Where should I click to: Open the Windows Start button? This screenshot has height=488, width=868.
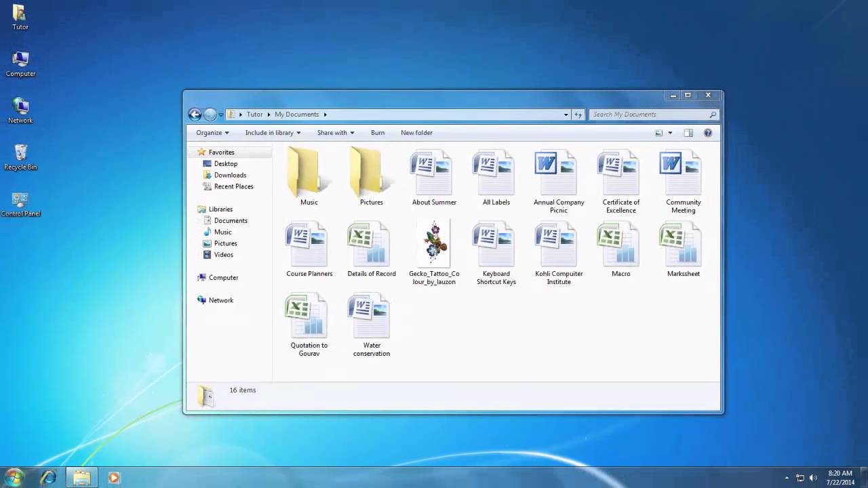point(14,477)
